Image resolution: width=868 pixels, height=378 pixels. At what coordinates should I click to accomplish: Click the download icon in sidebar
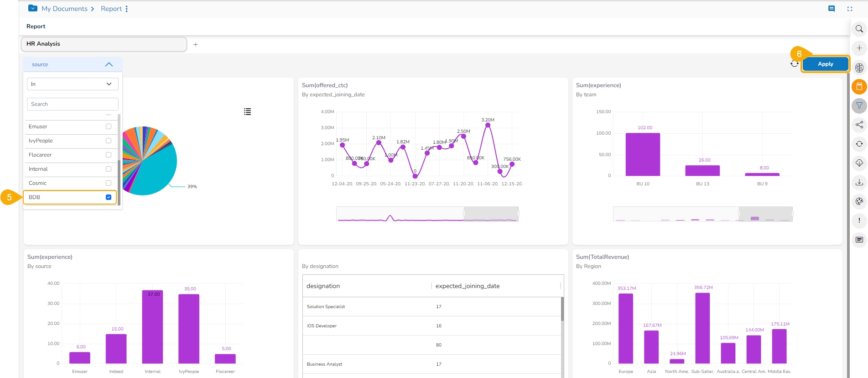click(859, 182)
